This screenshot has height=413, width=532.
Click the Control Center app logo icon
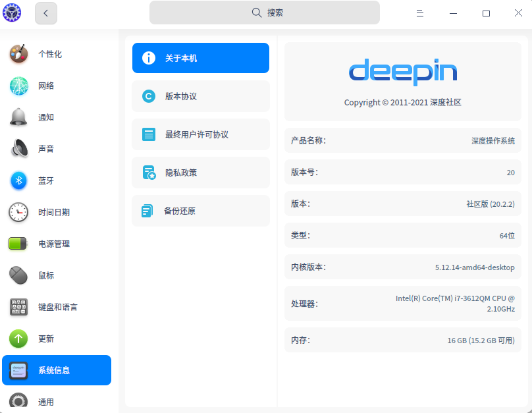point(12,13)
